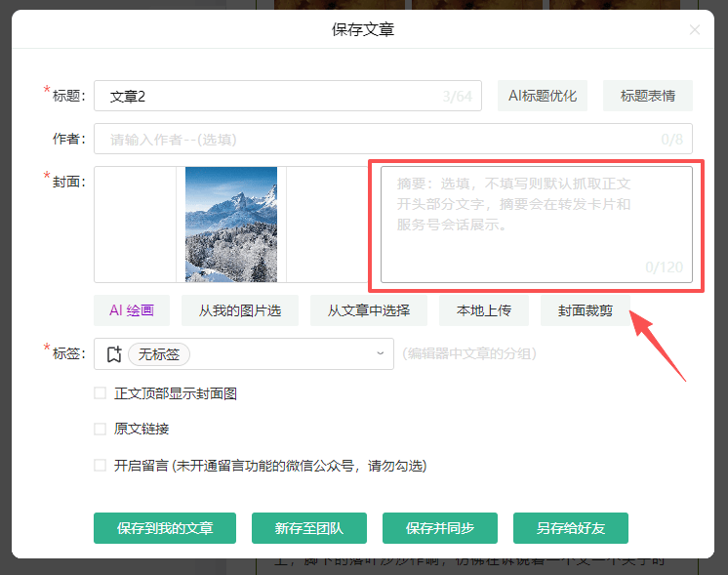
Task: Select the snowy mountain cover thumbnail
Action: click(x=231, y=225)
